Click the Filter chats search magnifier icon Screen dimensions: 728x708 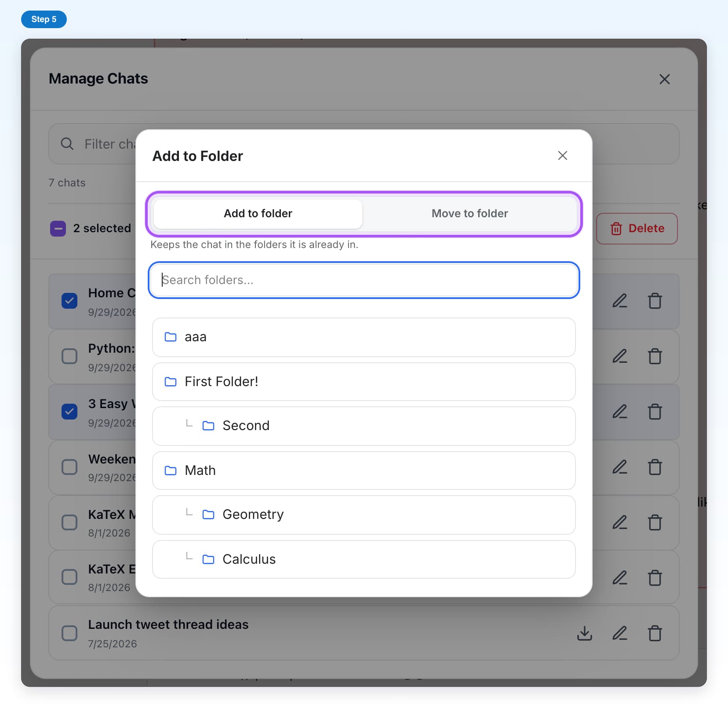tap(67, 144)
